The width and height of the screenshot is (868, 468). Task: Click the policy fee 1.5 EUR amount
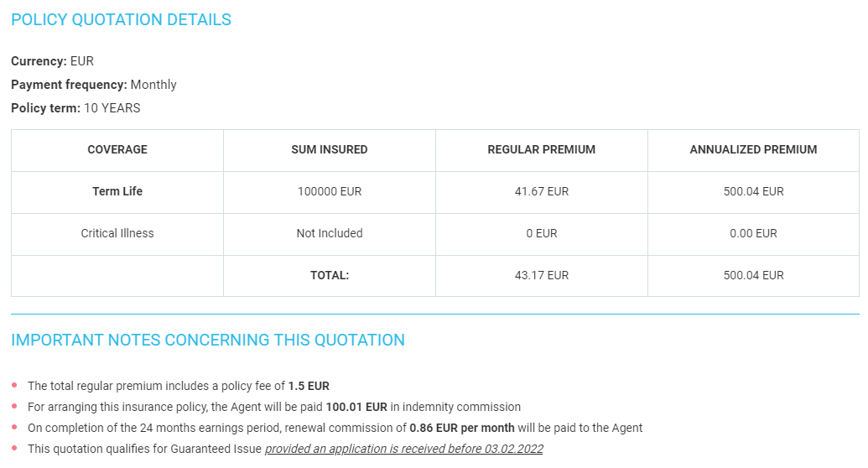[309, 386]
